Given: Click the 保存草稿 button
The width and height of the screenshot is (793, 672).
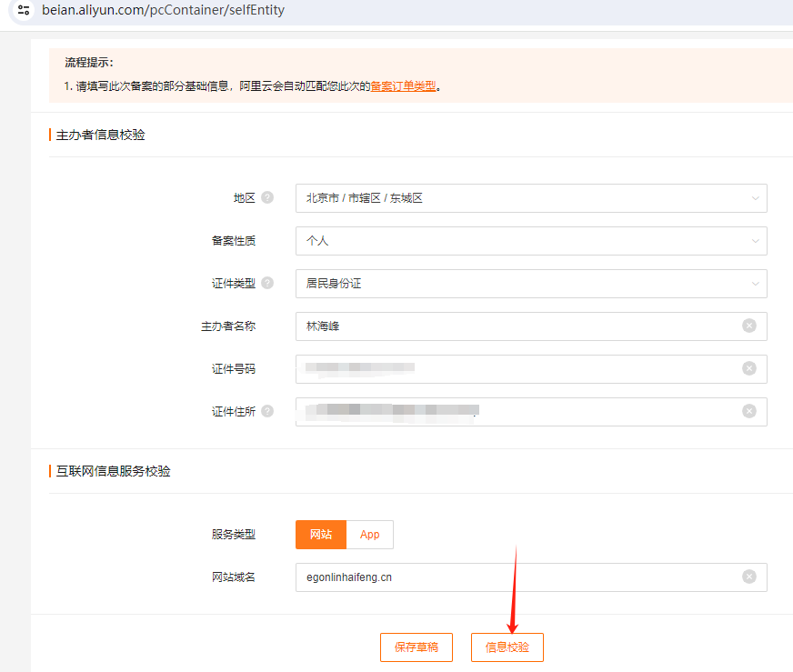Looking at the screenshot, I should tap(416, 647).
